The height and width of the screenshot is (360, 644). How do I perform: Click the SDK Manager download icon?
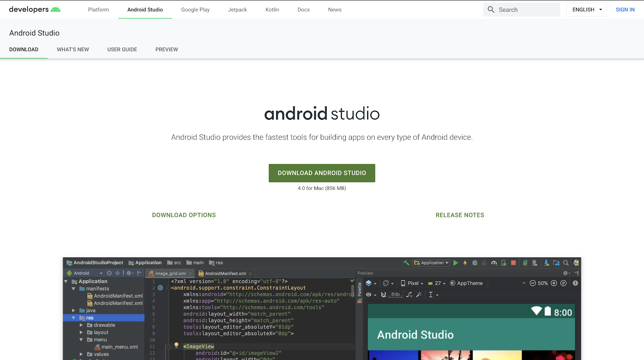546,263
